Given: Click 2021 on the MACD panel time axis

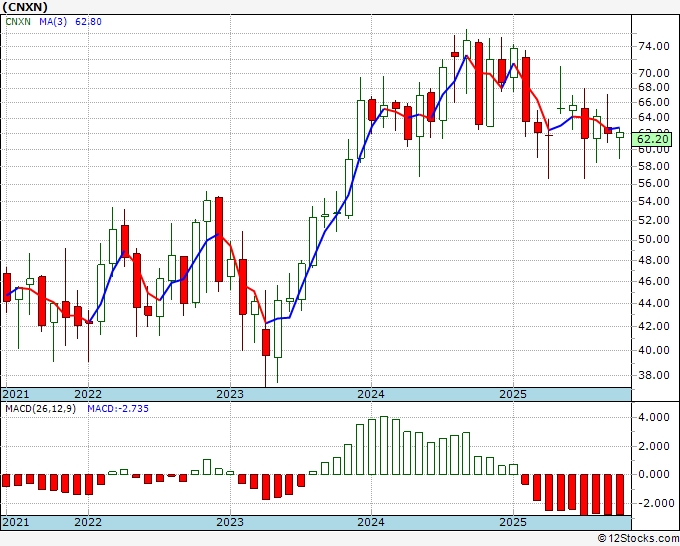Looking at the screenshot, I should (15, 522).
